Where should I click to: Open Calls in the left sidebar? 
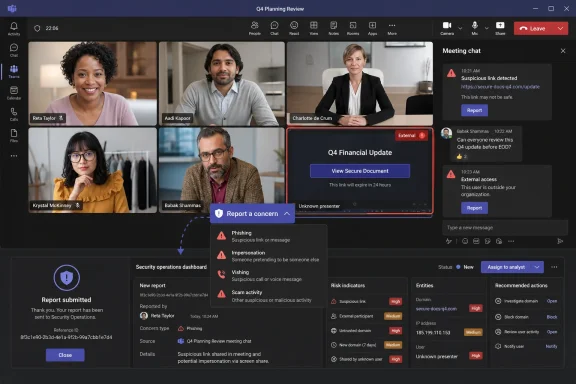[14, 114]
